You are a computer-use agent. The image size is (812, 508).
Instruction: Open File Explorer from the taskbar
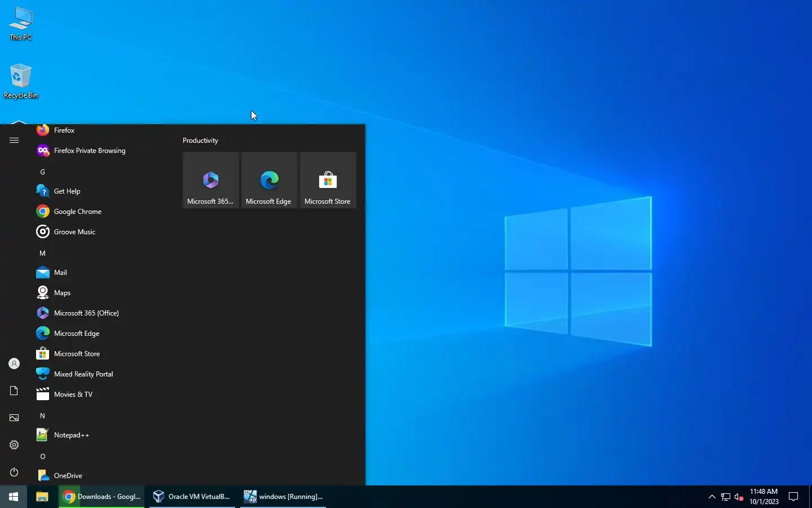[x=42, y=497]
